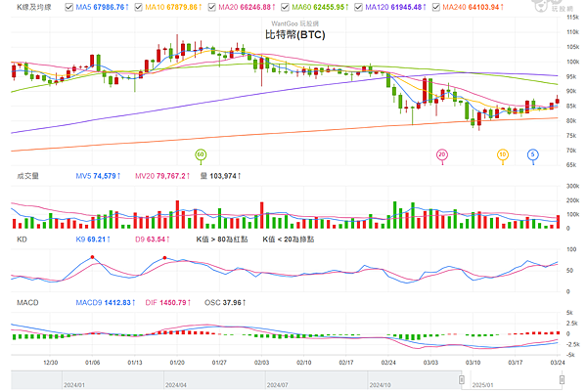
Task: Click the 比特幣(BTC) chart title
Action: pos(295,35)
